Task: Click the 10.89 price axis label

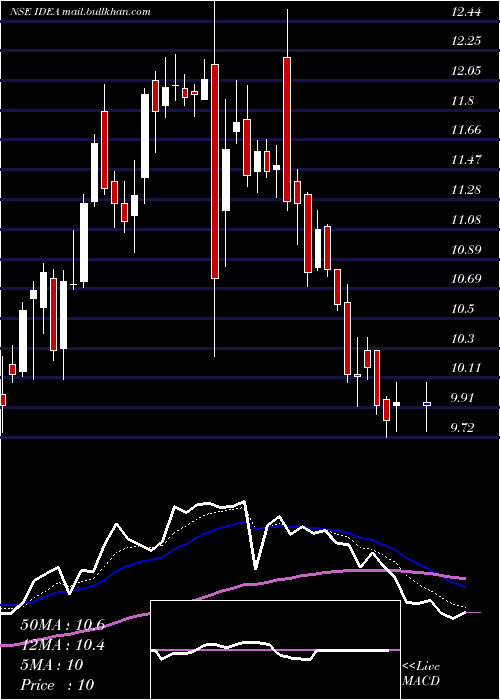Action: (x=466, y=249)
